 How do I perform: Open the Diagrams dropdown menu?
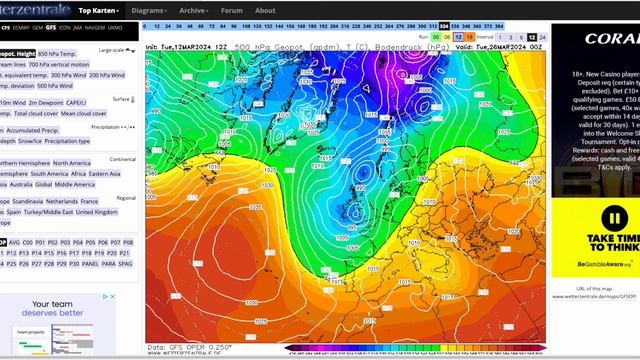click(x=149, y=11)
